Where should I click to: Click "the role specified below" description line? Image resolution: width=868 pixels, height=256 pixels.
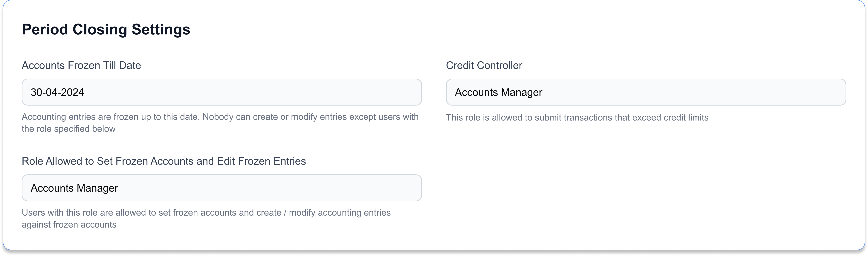pyautogui.click(x=68, y=129)
